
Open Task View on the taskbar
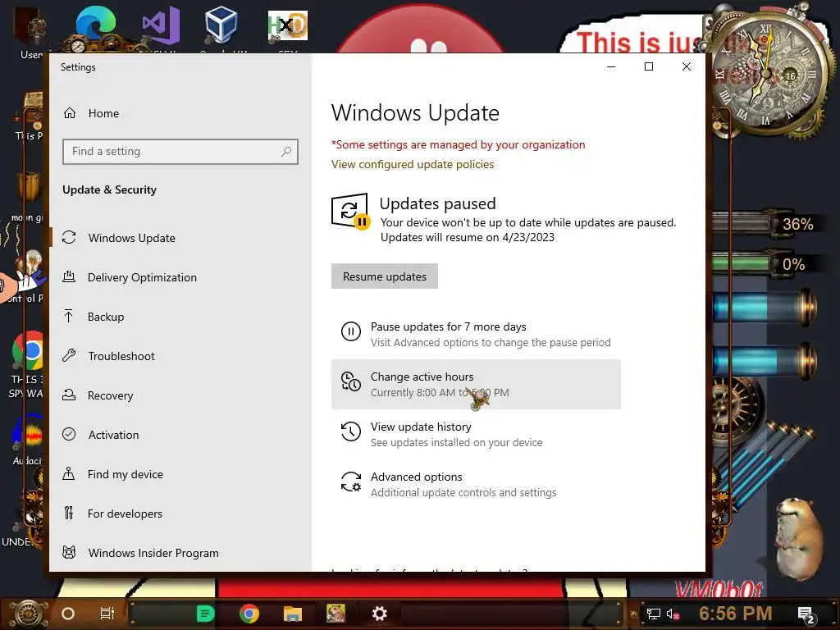coord(107,614)
